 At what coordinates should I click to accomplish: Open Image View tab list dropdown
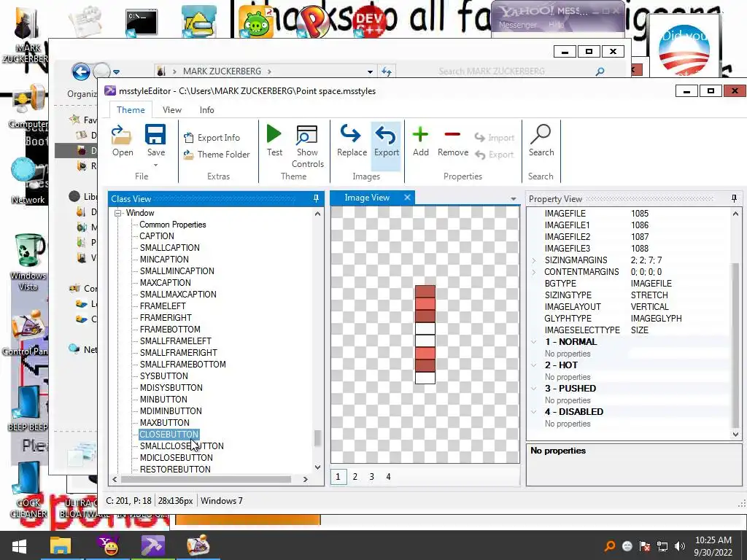click(x=513, y=198)
